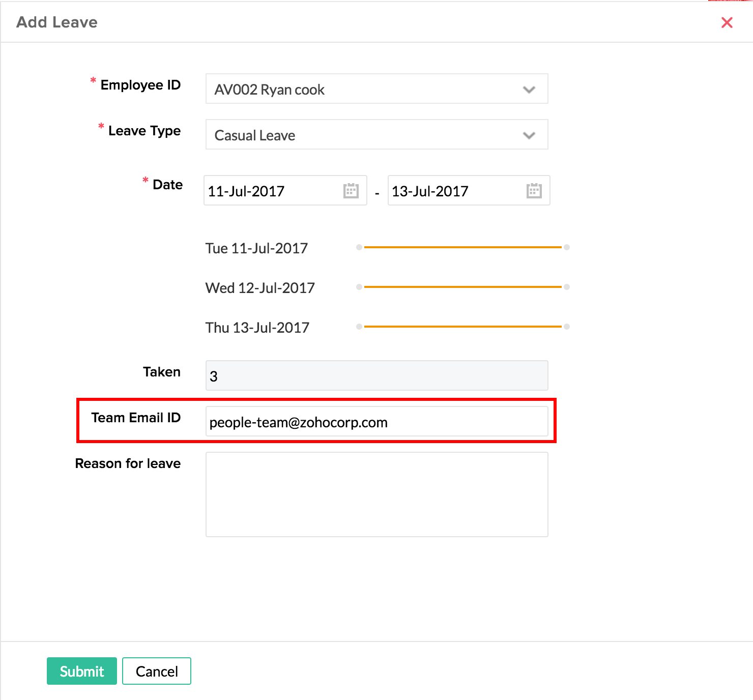The width and height of the screenshot is (753, 700).
Task: Click the right handle of Thu 13-Jul slider
Action: (567, 327)
